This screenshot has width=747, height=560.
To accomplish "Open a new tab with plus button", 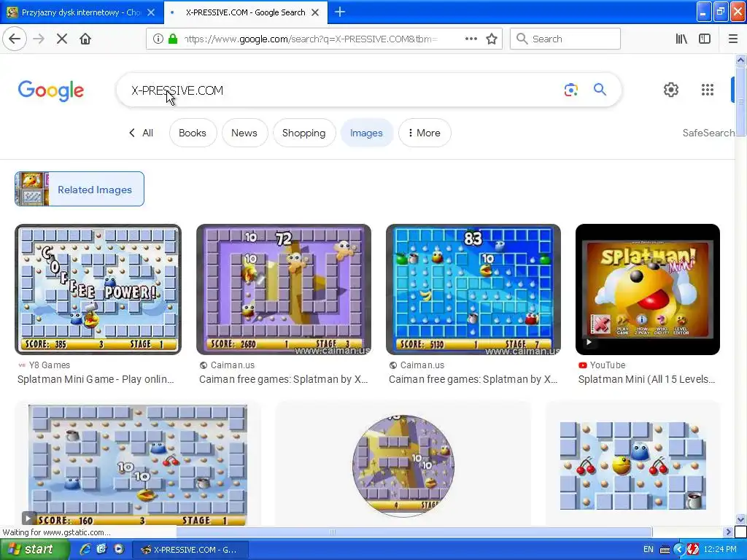I will (340, 12).
